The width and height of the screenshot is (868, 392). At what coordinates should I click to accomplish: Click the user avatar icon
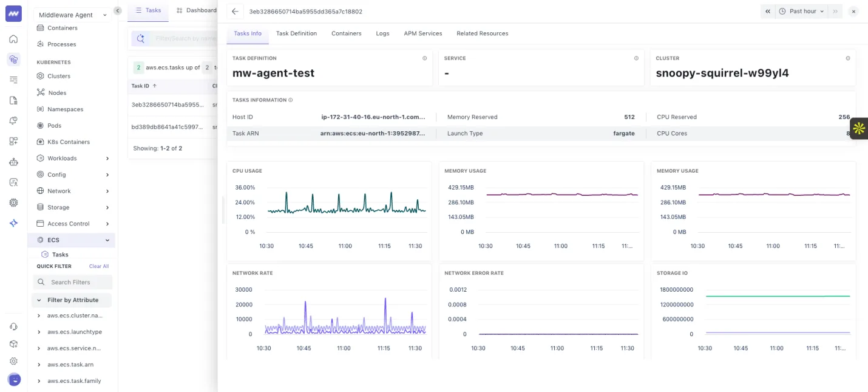(14, 380)
